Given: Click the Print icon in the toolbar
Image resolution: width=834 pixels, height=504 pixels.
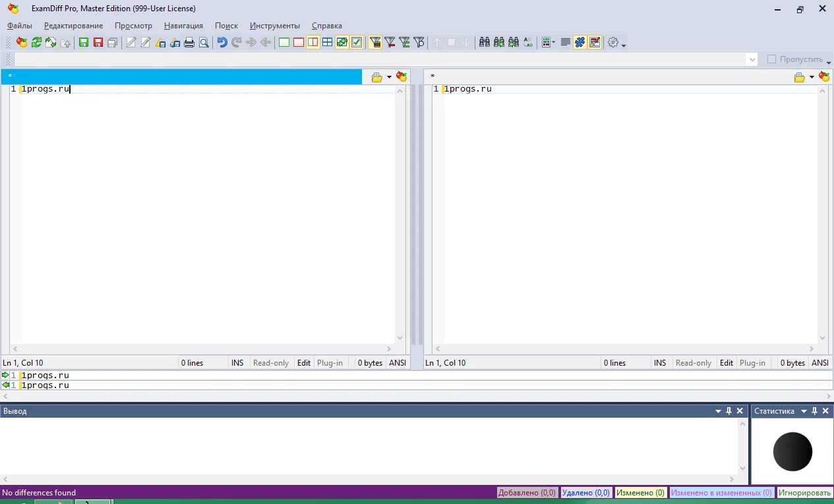Looking at the screenshot, I should point(189,43).
